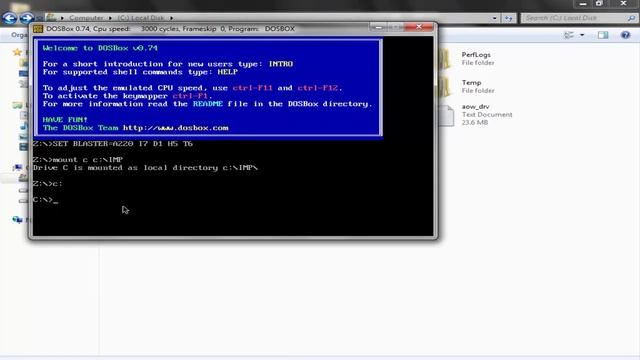Click the Computer icon in navigation pane
The image size is (640, 360).
tap(17, 167)
